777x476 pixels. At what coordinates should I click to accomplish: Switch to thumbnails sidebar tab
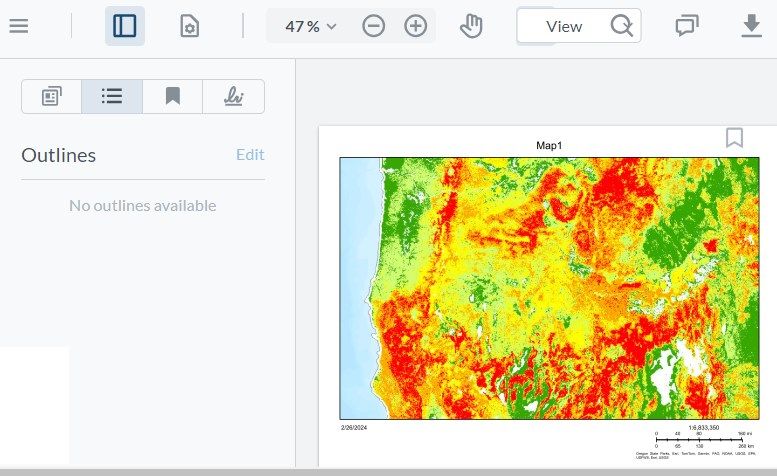[52, 96]
